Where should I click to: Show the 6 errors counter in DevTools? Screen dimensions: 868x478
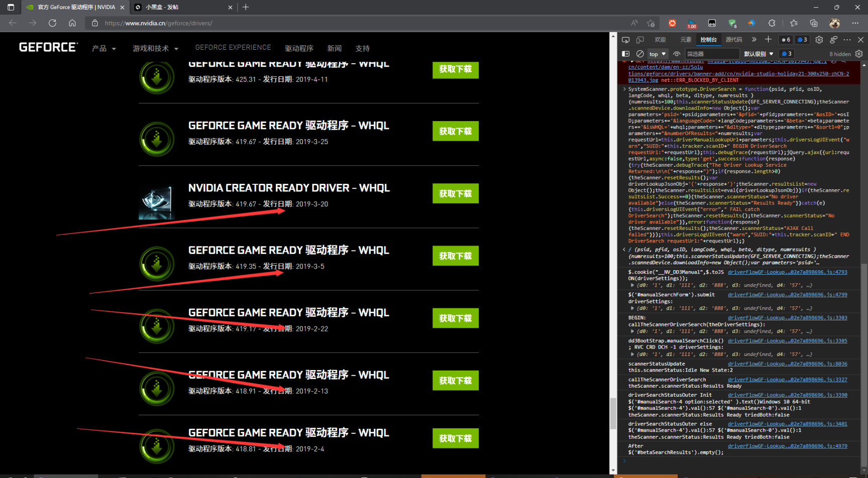click(786, 40)
